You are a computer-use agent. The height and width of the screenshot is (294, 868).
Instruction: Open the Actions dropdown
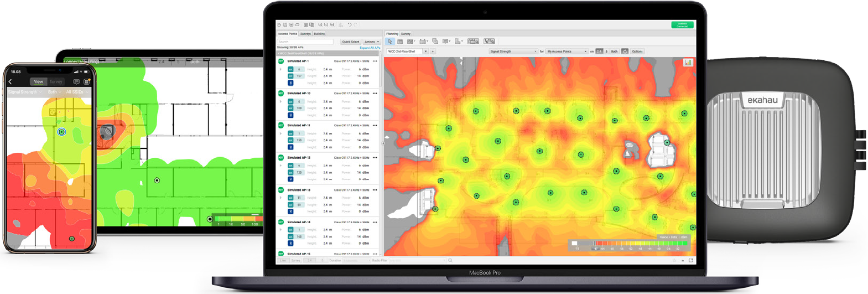[x=372, y=42]
